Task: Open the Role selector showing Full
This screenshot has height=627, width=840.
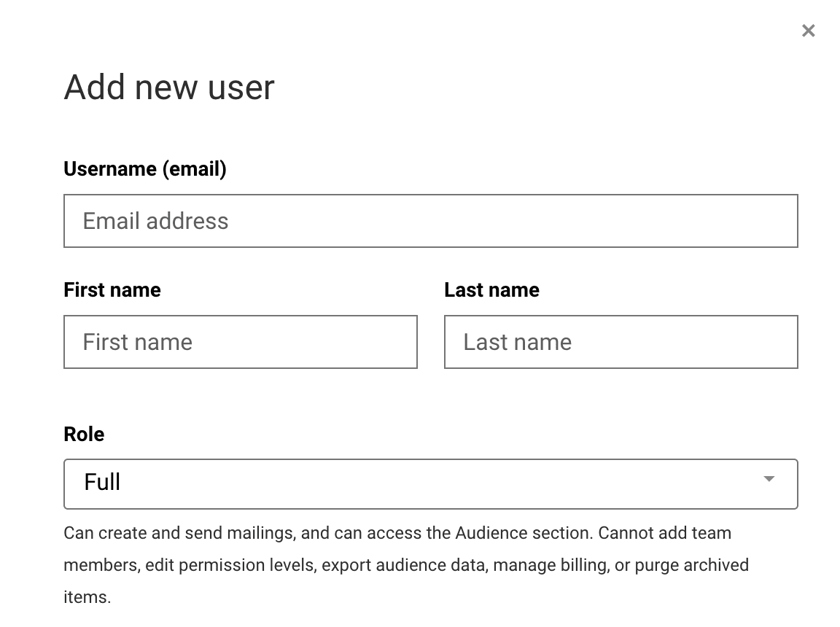Action: click(430, 483)
